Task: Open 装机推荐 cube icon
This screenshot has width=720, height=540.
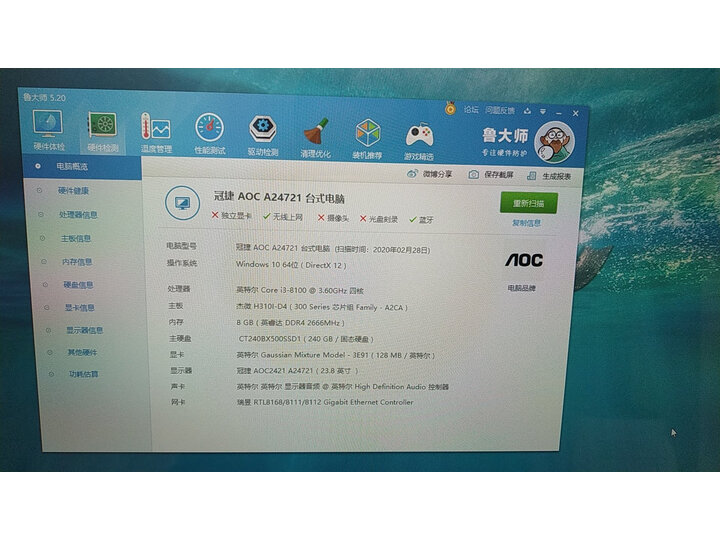Action: pyautogui.click(x=367, y=139)
